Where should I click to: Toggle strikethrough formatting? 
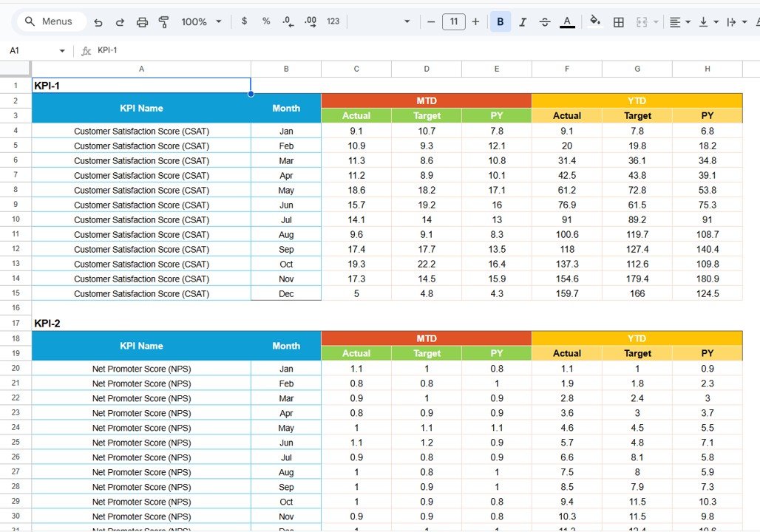tap(545, 21)
